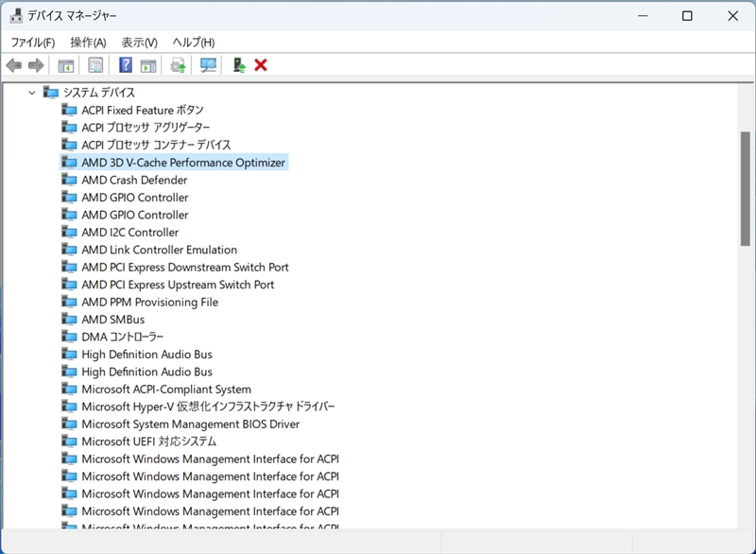Select AMD Crash Defender device
756x554 pixels.
(x=134, y=180)
